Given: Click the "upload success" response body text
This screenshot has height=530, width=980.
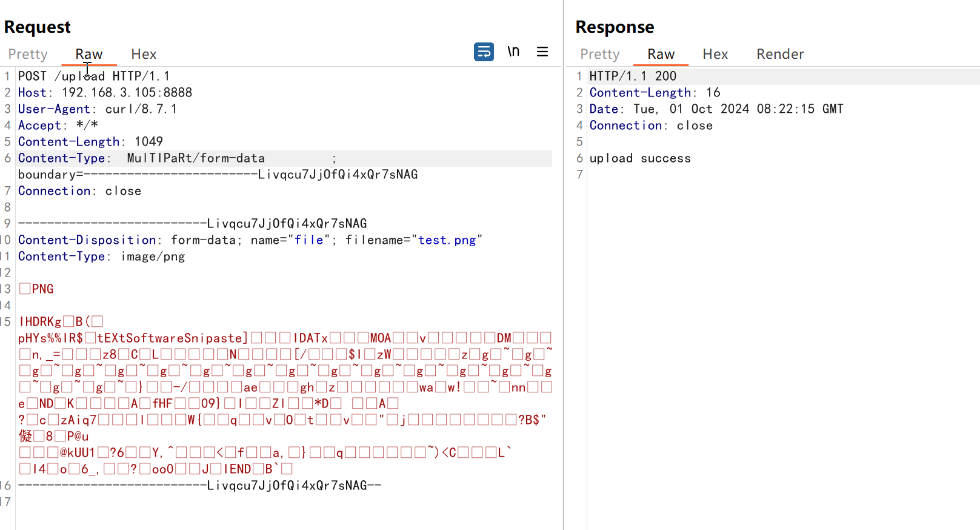Looking at the screenshot, I should click(x=639, y=158).
